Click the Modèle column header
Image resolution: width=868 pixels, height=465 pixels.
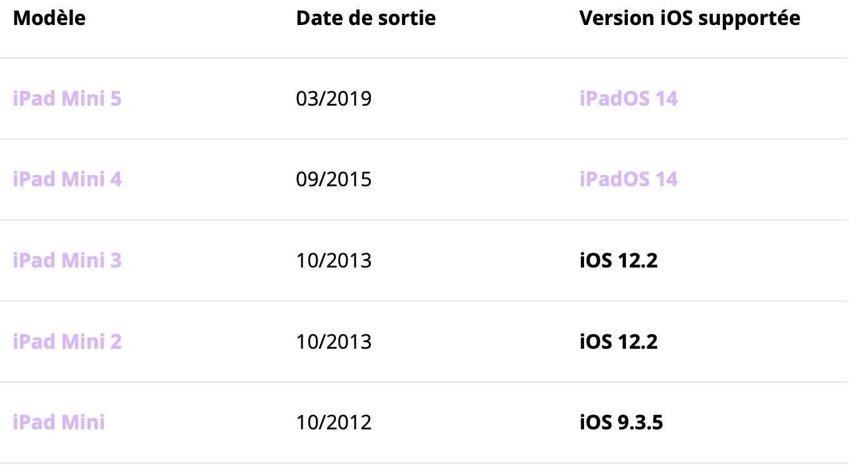pos(49,18)
